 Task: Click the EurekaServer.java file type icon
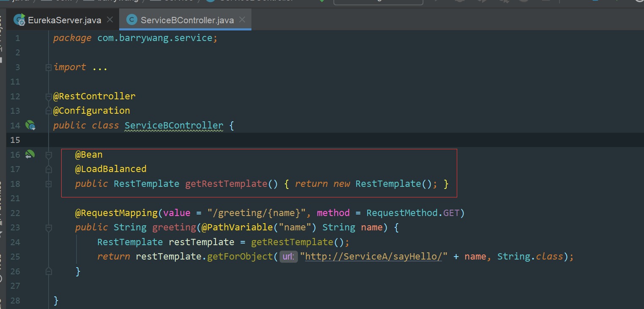click(x=19, y=19)
